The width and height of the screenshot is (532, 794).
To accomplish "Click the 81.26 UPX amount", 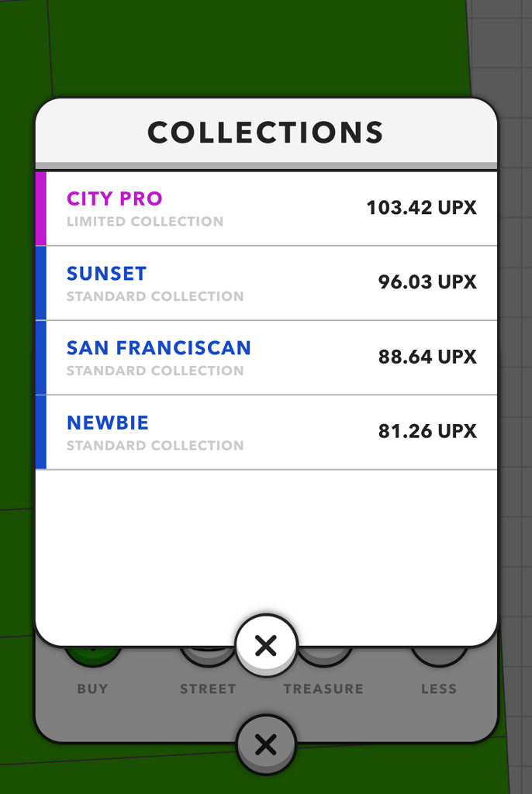I will [427, 431].
